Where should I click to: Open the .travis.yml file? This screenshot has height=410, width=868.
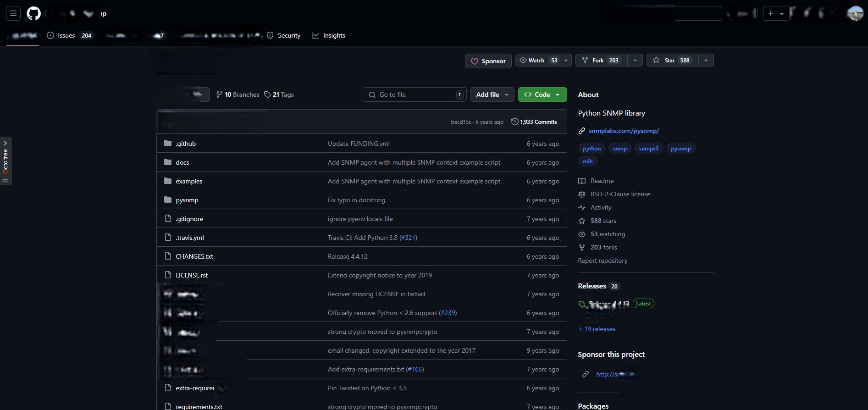click(x=190, y=238)
